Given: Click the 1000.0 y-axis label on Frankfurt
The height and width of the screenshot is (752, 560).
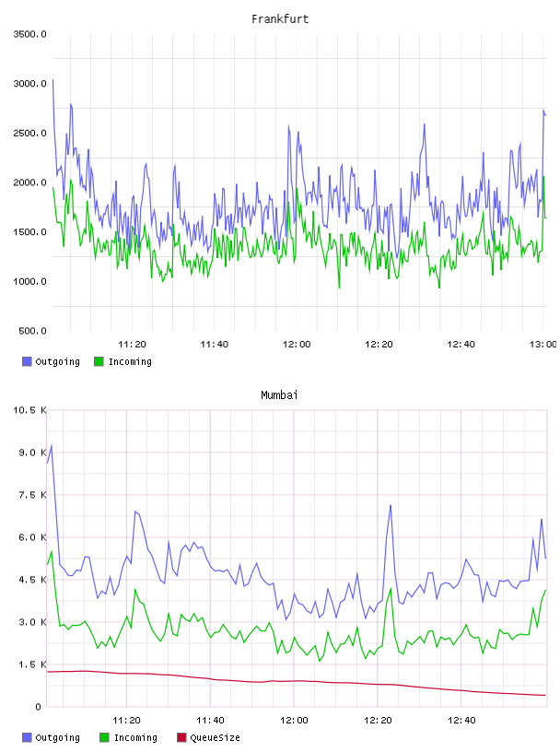Looking at the screenshot, I should click(29, 281).
